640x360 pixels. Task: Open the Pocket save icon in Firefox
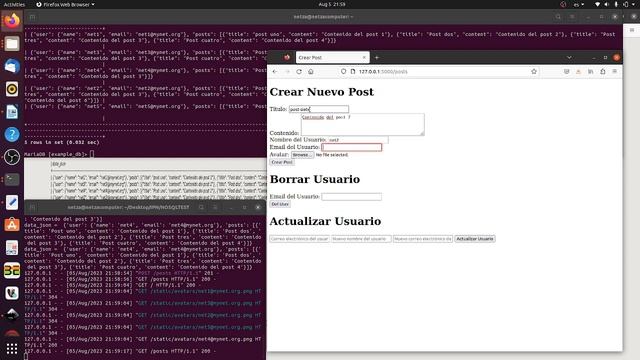click(567, 71)
